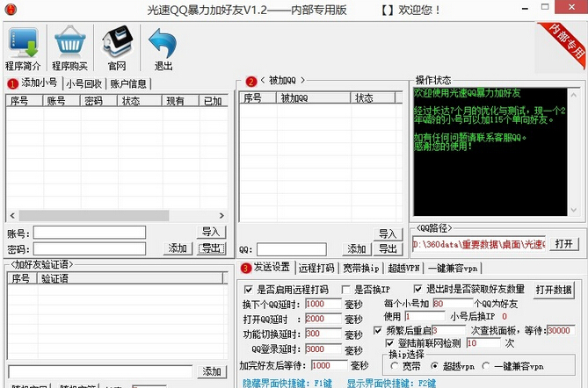588x388 pixels.
Task: Select the 一键兼容vpn radio button
Action: [x=486, y=365]
